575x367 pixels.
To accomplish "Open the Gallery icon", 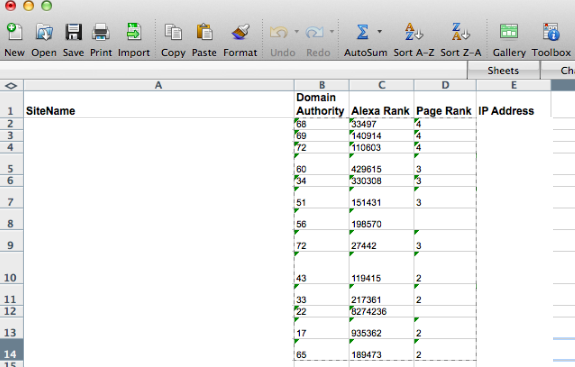I will click(x=509, y=32).
